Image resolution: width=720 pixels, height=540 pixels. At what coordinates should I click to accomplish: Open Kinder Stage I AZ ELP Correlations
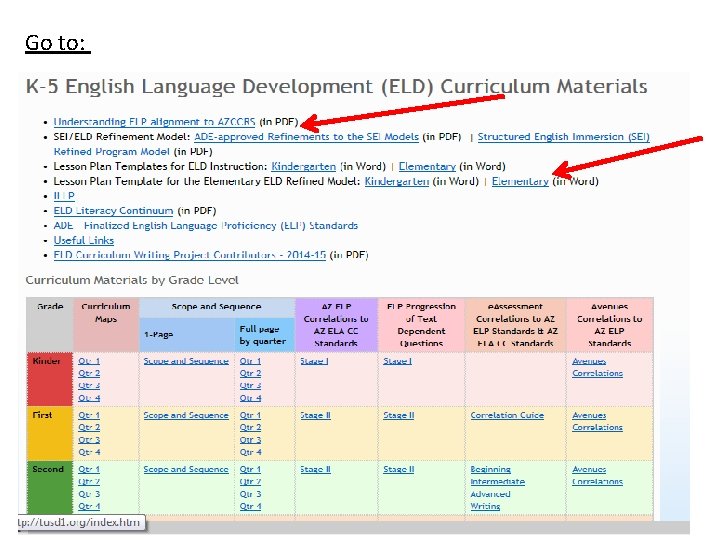pos(315,361)
